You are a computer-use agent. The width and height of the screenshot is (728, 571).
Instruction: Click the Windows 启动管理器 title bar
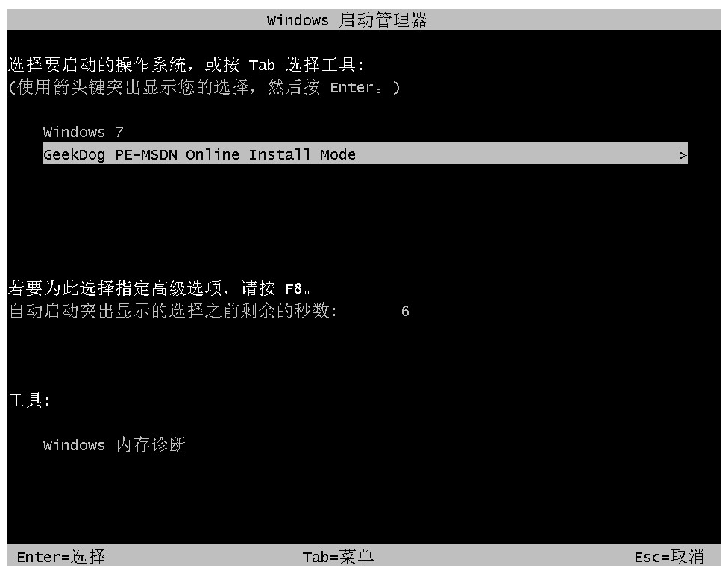[x=364, y=19]
